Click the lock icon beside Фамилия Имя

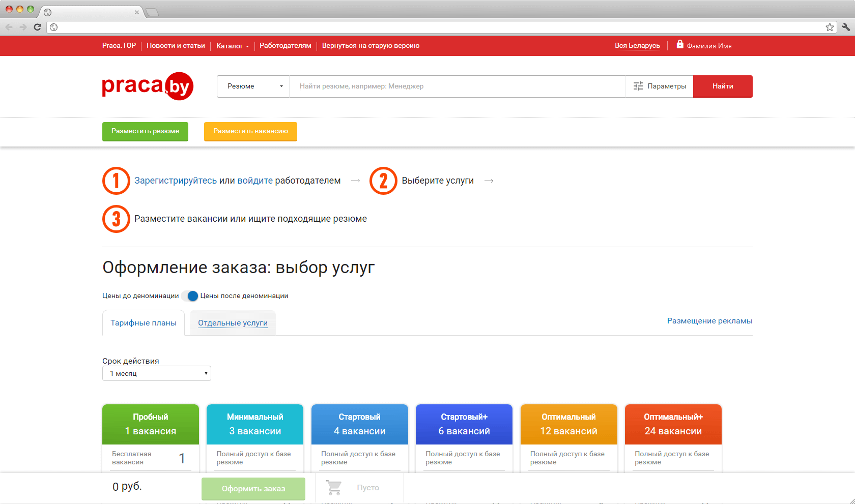tap(679, 45)
